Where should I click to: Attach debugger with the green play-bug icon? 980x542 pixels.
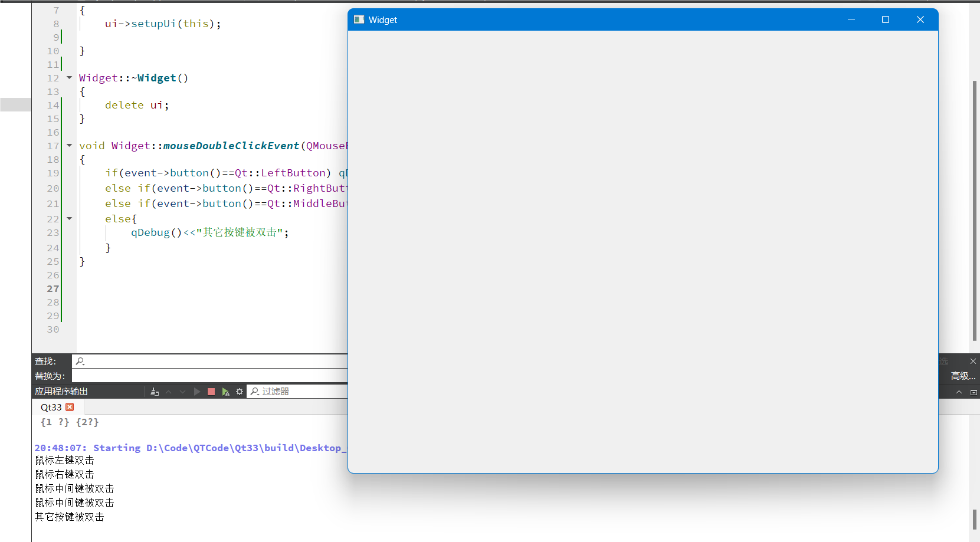(x=225, y=392)
